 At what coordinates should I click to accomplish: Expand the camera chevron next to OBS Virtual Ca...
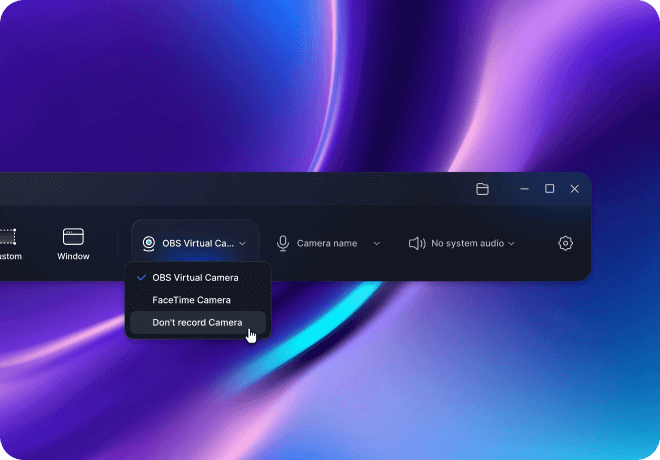(x=242, y=243)
